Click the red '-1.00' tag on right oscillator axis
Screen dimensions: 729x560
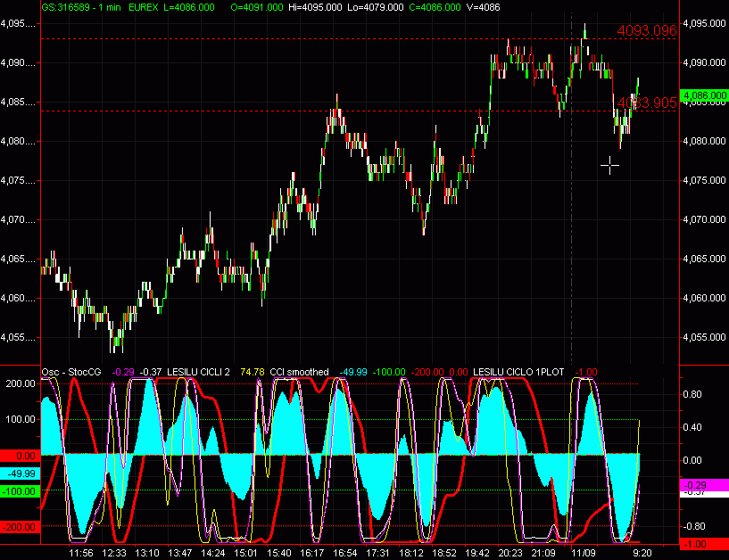tap(704, 544)
